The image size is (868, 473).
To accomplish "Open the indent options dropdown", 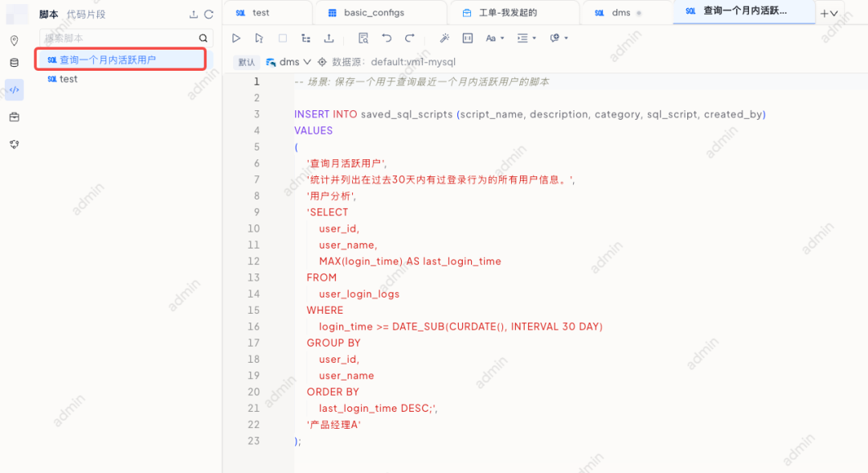I will [x=526, y=39].
